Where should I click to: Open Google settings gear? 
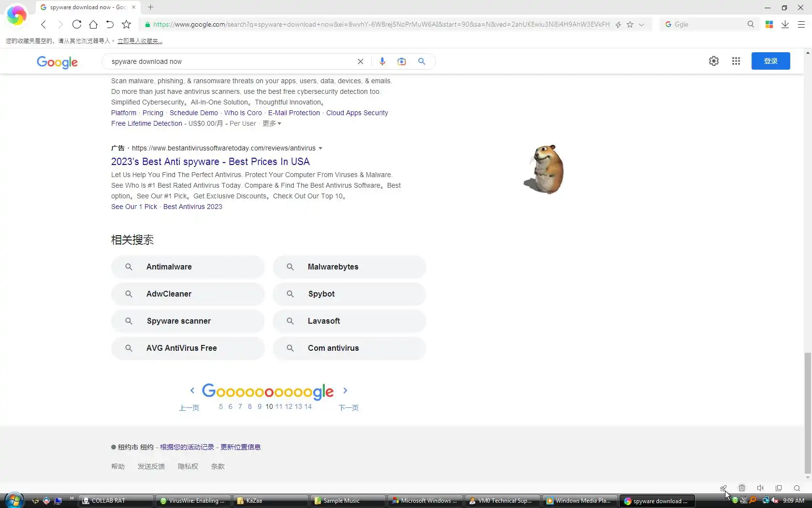pyautogui.click(x=714, y=61)
